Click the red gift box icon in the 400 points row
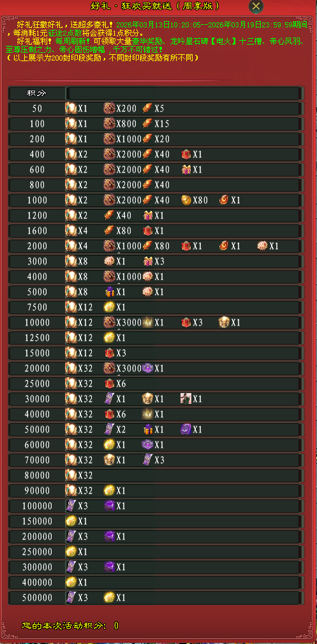The width and height of the screenshot is (317, 644). coord(186,154)
